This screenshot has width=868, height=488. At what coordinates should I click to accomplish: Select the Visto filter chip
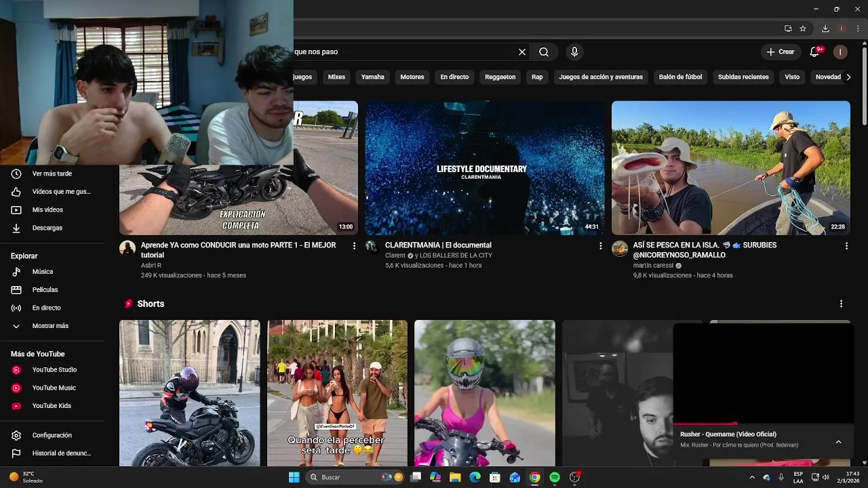pos(792,77)
